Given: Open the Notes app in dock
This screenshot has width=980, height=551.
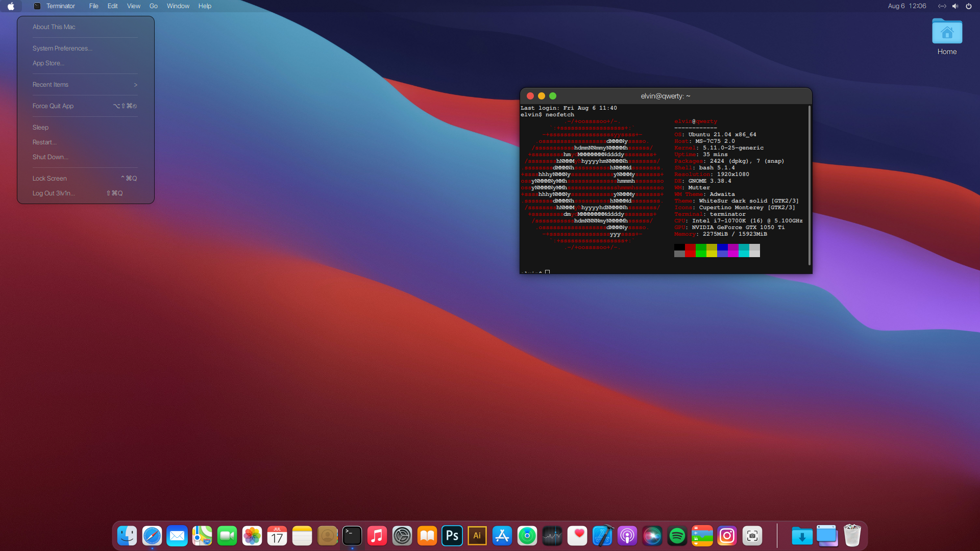Looking at the screenshot, I should pyautogui.click(x=302, y=536).
